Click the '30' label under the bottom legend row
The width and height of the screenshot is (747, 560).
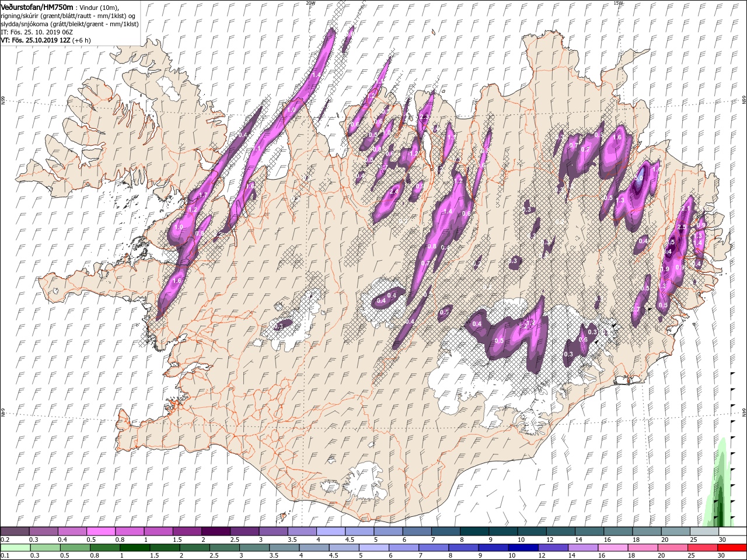pos(722,556)
